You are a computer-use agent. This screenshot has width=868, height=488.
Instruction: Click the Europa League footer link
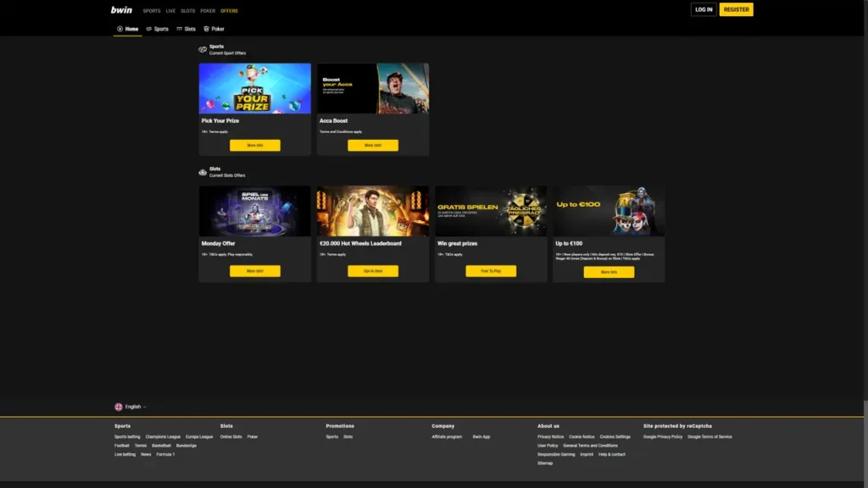tap(199, 436)
